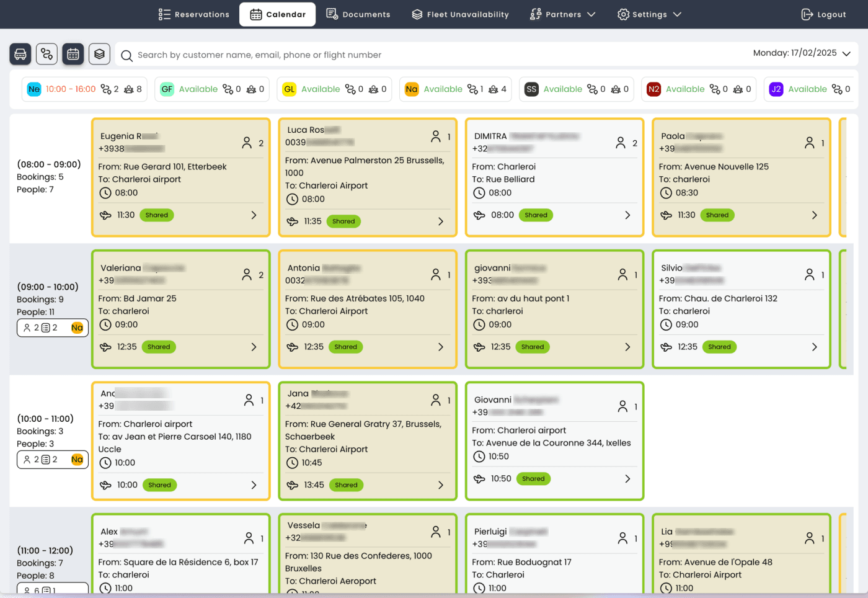This screenshot has width=868, height=598.
Task: Click Shared tag on Eugenia card
Action: click(157, 215)
